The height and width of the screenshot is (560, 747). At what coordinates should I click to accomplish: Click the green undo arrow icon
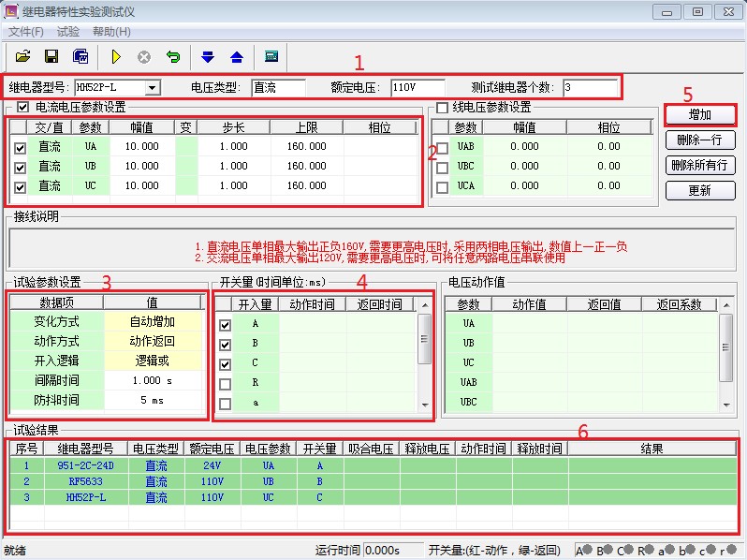click(173, 56)
